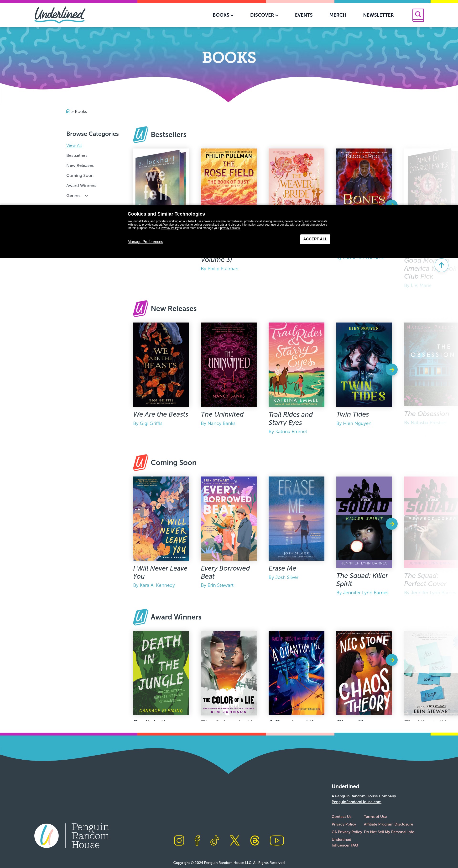Viewport: 458px width, 868px height.
Task: Open Trail Rides and Starry Eyes cover
Action: (x=296, y=365)
